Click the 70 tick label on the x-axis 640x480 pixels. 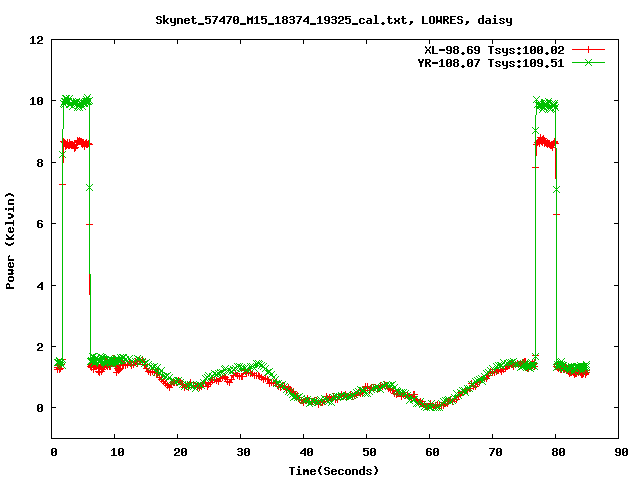click(x=495, y=452)
